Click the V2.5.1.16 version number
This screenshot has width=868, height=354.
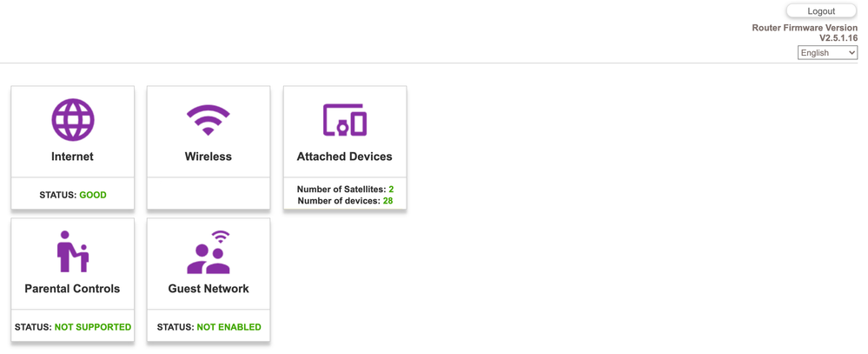coord(838,39)
